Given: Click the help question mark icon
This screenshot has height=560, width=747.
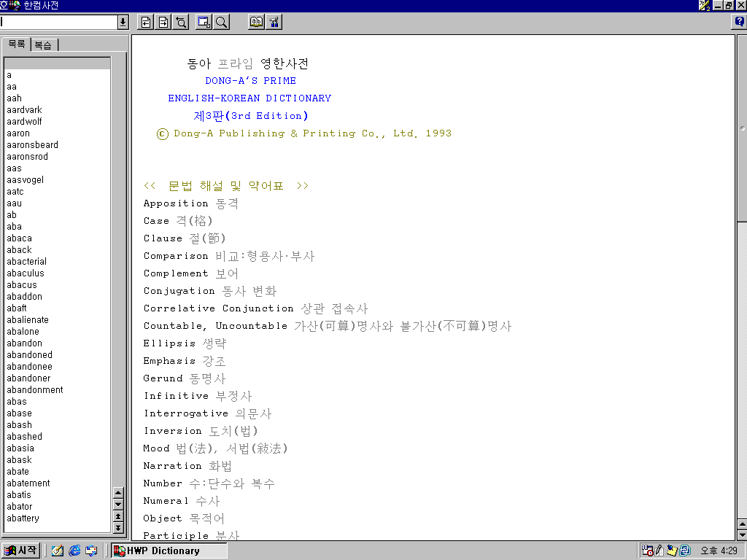Looking at the screenshot, I should pyautogui.click(x=739, y=22).
